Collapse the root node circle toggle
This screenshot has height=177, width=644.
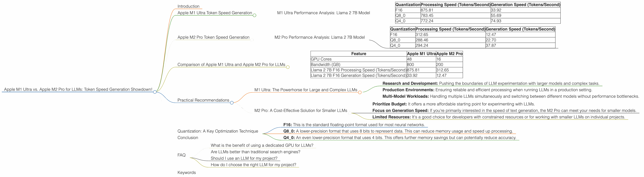pos(155,92)
